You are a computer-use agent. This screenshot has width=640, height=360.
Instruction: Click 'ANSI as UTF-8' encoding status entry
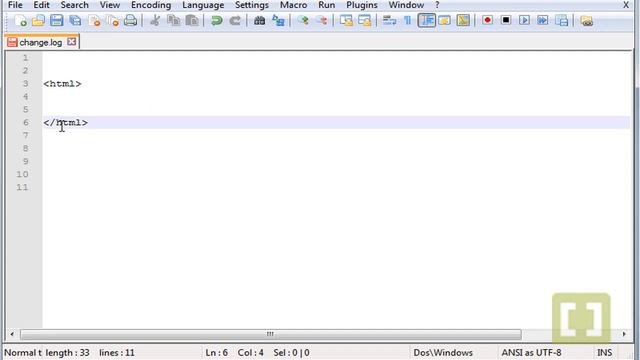point(531,353)
